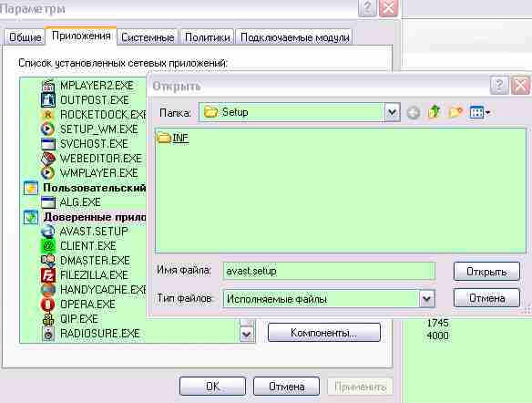Image resolution: width=532 pixels, height=403 pixels.
Task: Click the OUTPOST.EXE application icon
Action: [48, 100]
